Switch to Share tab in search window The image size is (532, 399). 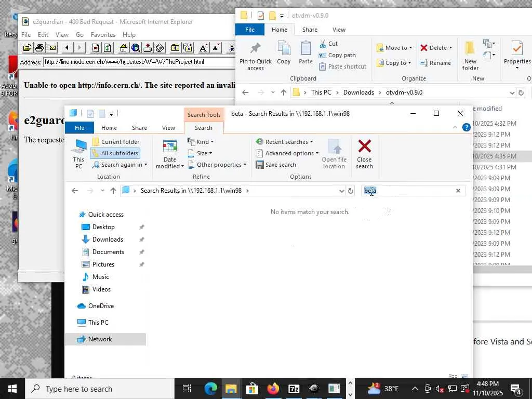coord(139,128)
